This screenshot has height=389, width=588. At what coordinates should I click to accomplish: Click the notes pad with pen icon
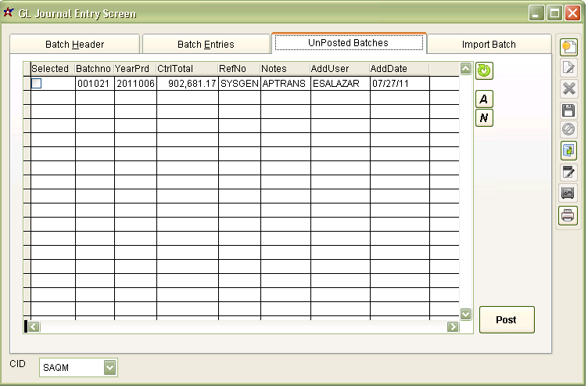pos(568,172)
